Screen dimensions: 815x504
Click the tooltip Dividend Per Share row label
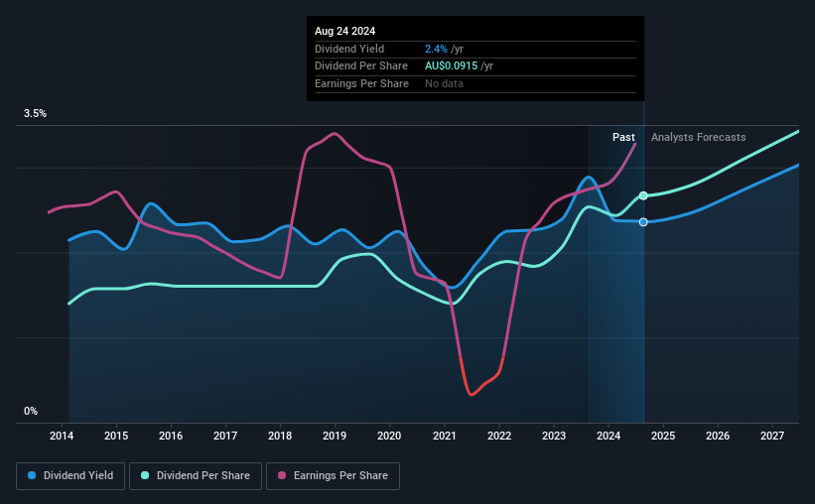360,66
